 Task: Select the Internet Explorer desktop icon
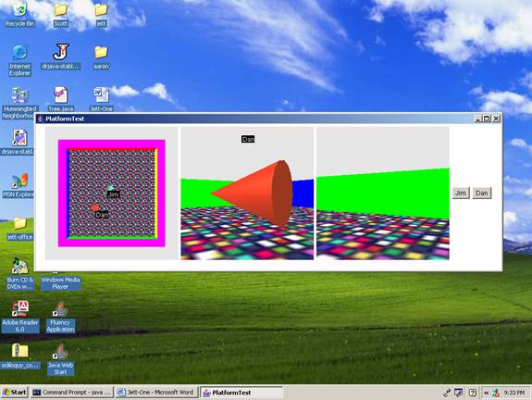[19, 60]
